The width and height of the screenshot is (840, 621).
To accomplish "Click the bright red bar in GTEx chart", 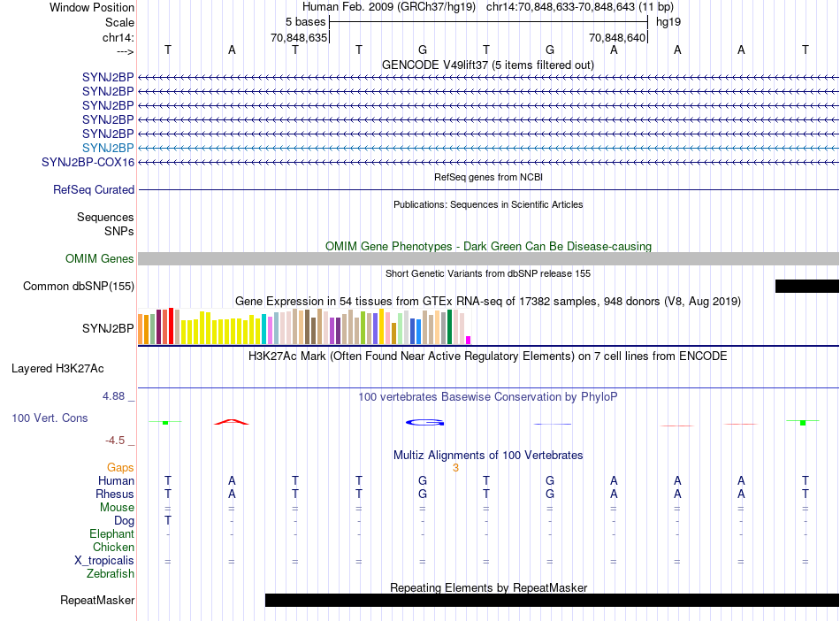I will [171, 326].
